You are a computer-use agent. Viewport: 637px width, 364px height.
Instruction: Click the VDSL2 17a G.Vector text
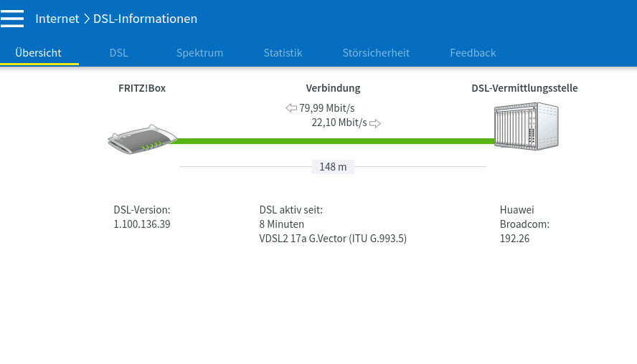[333, 238]
